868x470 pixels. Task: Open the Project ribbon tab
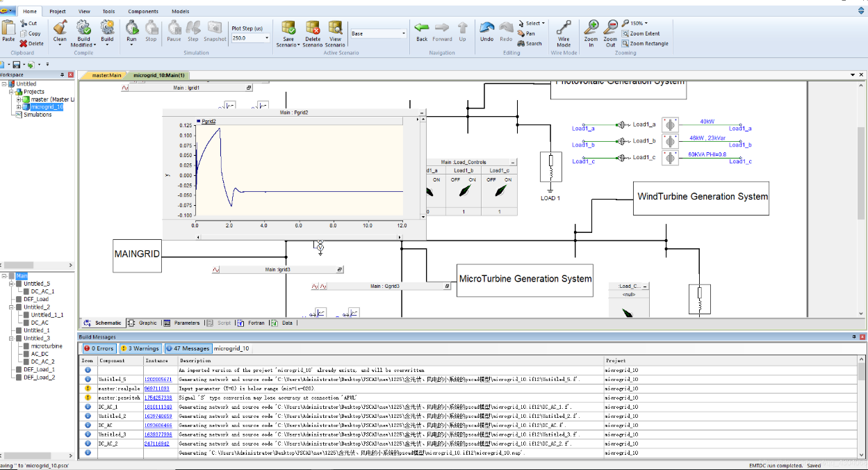click(x=58, y=11)
